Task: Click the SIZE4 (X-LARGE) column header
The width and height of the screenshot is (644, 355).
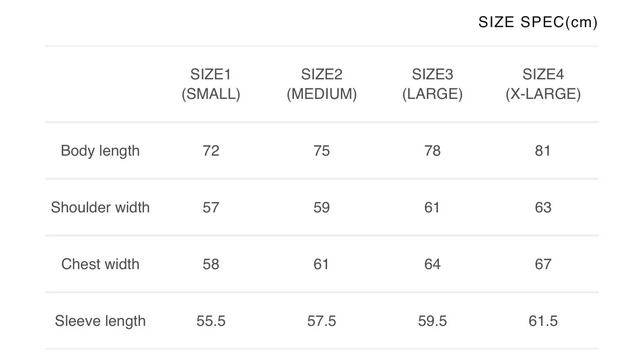Action: 543,84
